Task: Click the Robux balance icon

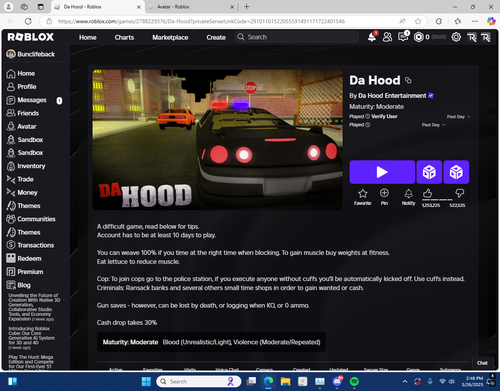Action: point(418,37)
